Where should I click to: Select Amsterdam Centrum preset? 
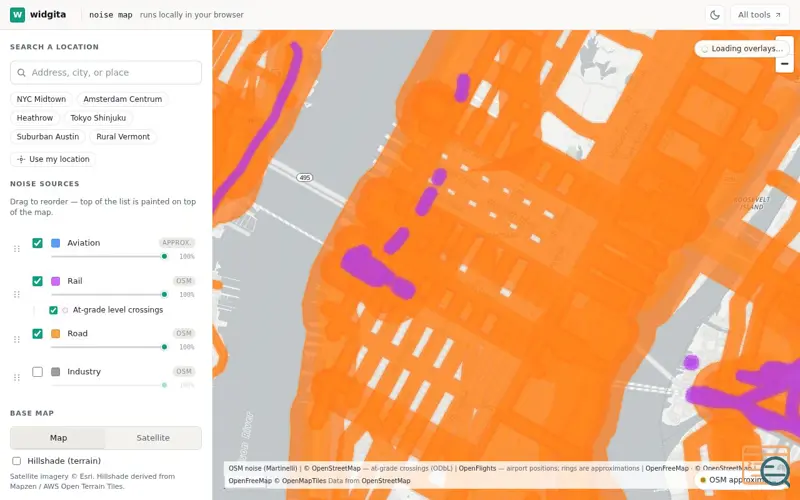(x=122, y=99)
